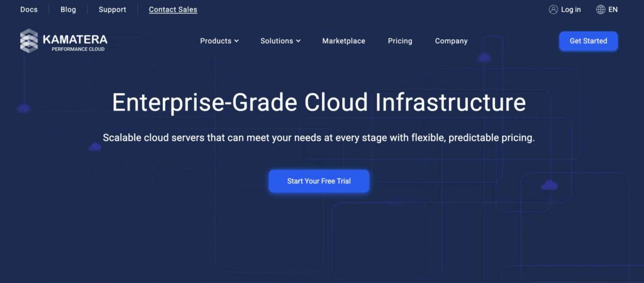This screenshot has height=283, width=644.
Task: Navigate to the Pricing page
Action: coord(400,41)
